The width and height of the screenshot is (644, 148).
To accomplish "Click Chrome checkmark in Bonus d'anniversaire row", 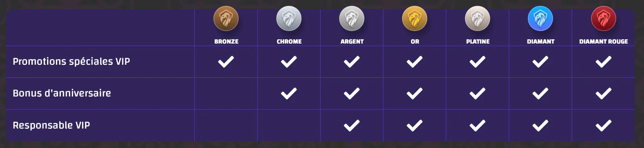I will pyautogui.click(x=289, y=93).
